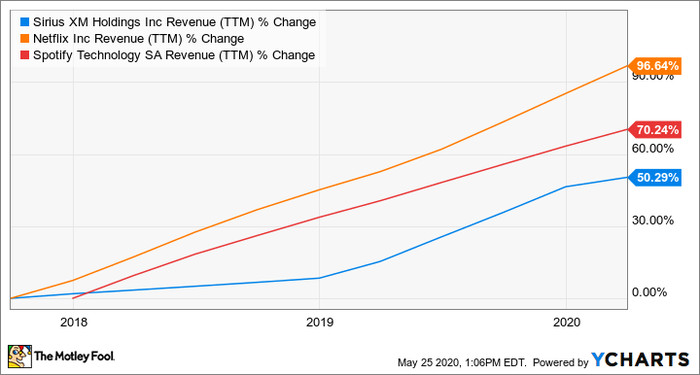Select the Spotify Technology SA Revenue legend label
Screen dimensions: 700x375
click(174, 55)
